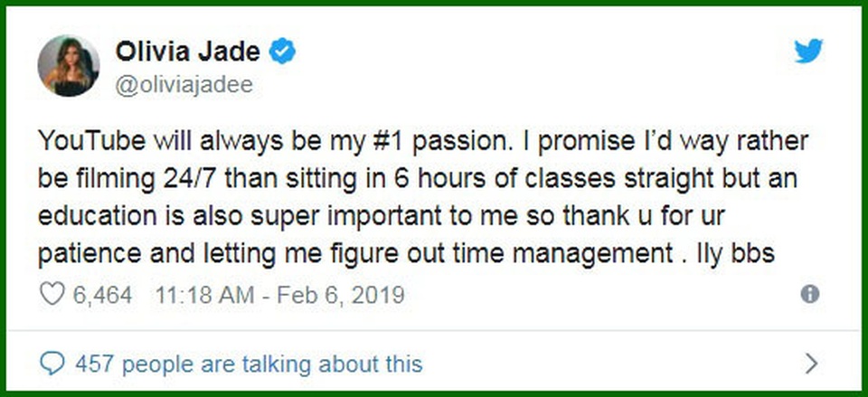Viewport: 868px width, 397px height.
Task: Open Olivia Jade's profile picture
Action: click(69, 65)
